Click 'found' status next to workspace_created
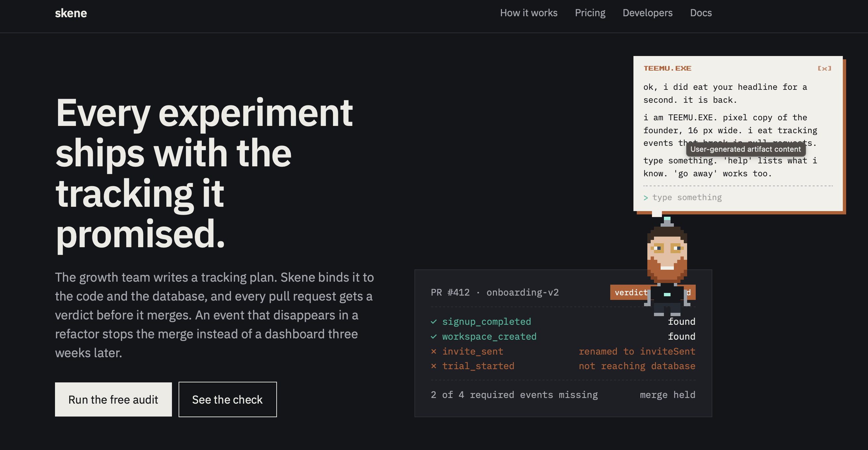Screen dimensions: 868x450 (x=681, y=336)
